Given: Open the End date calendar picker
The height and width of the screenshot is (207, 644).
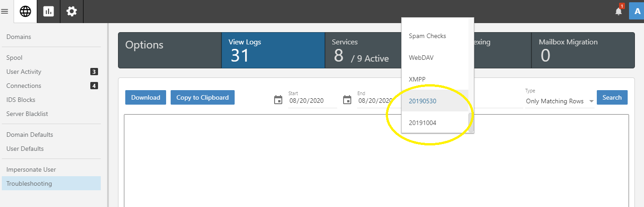Looking at the screenshot, I should pos(347,100).
